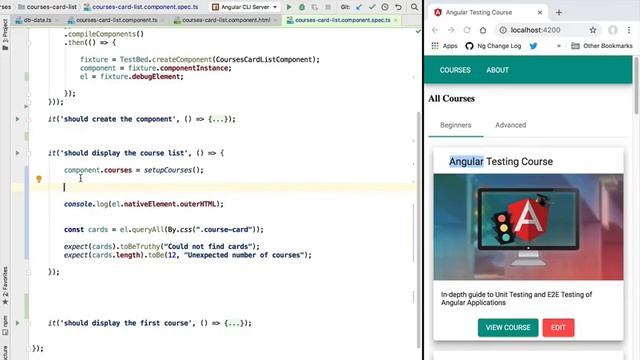Open the Apps grid bookmark
The height and width of the screenshot is (360, 640).
coord(444,46)
